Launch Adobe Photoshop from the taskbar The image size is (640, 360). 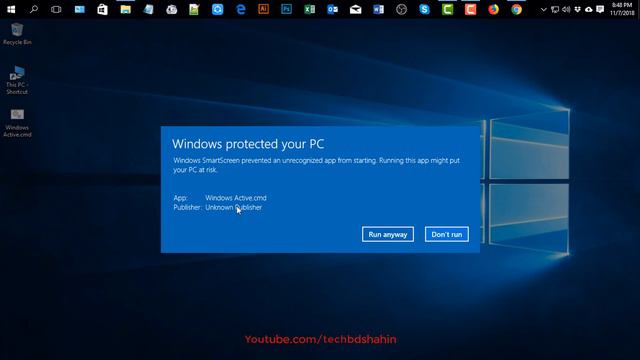[x=287, y=9]
